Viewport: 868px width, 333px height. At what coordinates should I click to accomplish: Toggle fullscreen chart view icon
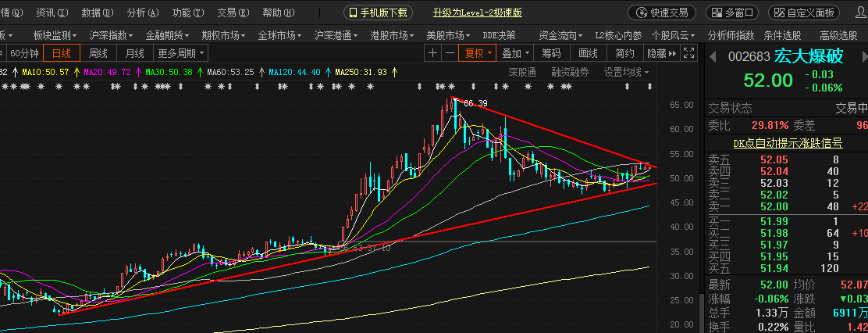688,53
